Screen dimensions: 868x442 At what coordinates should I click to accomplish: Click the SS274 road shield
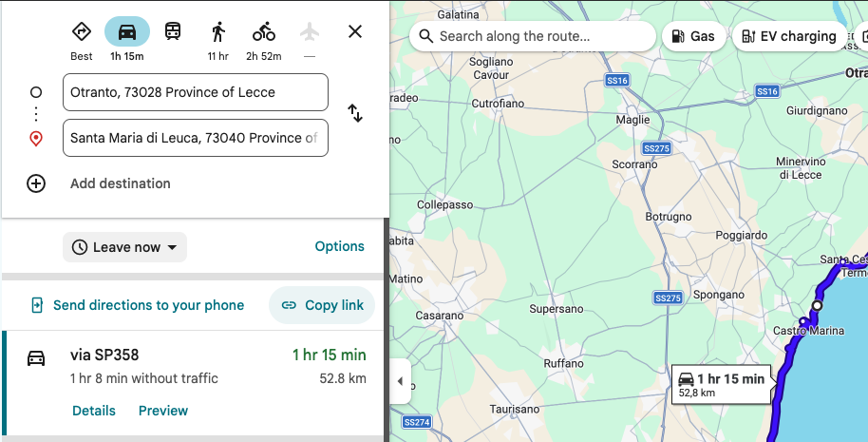417,422
